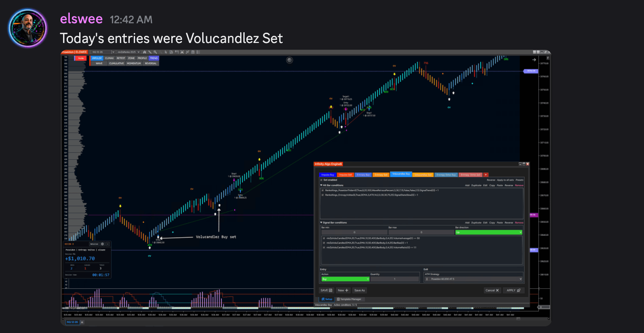Image resolution: width=644 pixels, height=333 pixels.
Task: Click the round recording indicator atop the chart
Action: (x=289, y=60)
